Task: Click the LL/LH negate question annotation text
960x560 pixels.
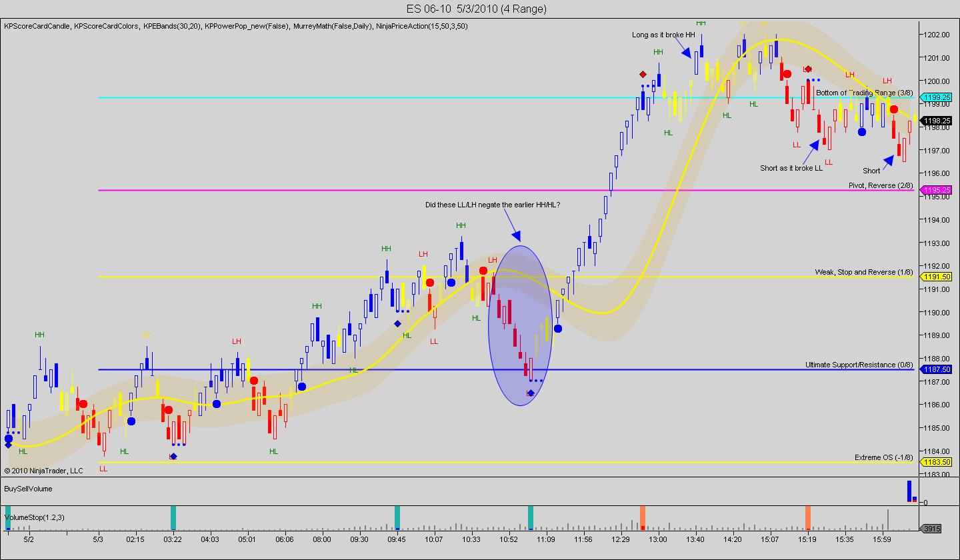Action: point(493,205)
